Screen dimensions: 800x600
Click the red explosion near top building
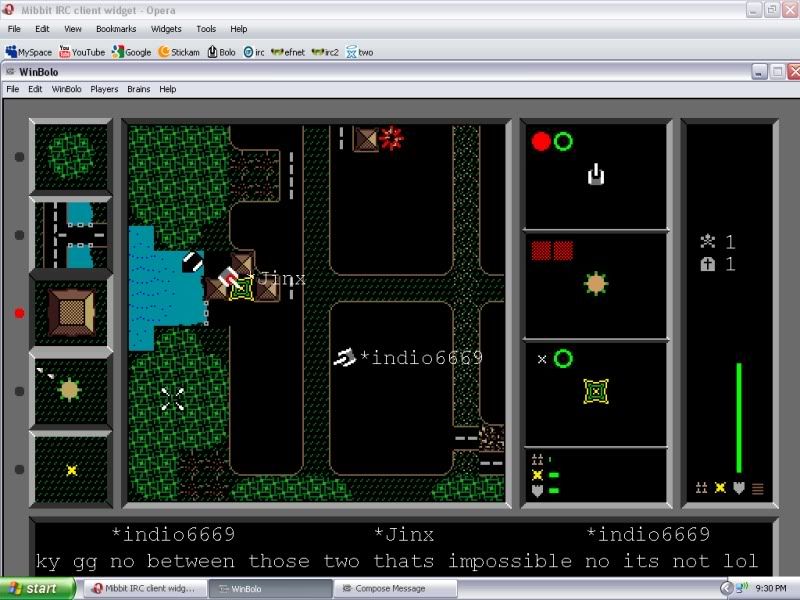(391, 137)
